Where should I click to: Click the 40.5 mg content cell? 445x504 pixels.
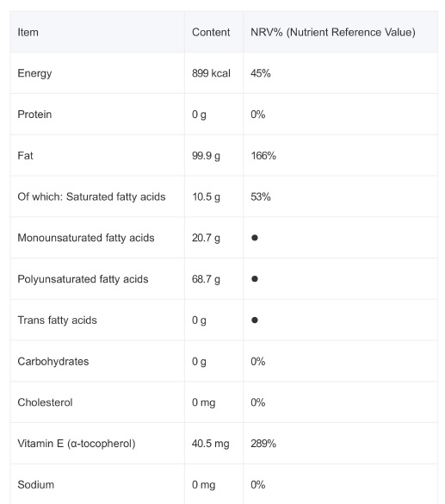[211, 444]
